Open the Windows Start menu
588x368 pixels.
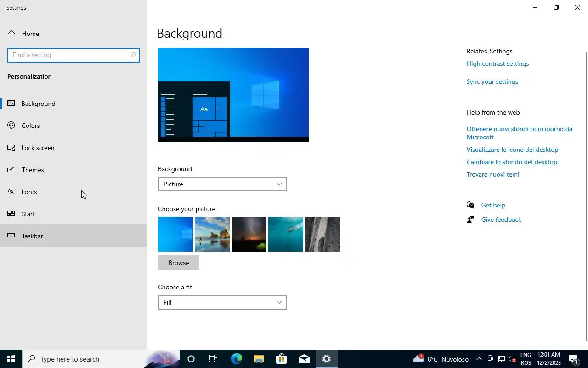pyautogui.click(x=11, y=359)
